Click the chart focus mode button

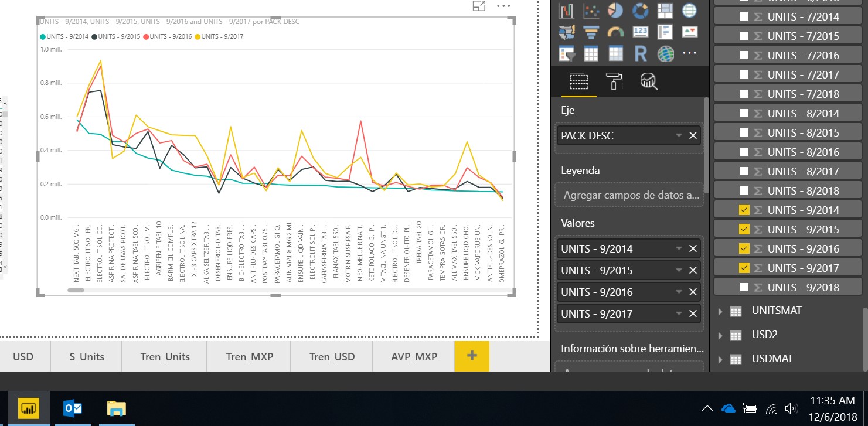(479, 6)
